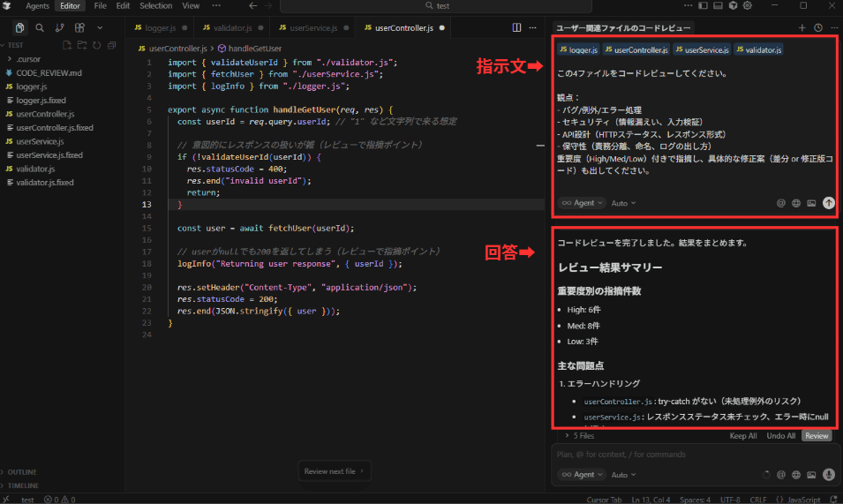Click the Keep All button
Image resolution: width=843 pixels, height=504 pixels.
tap(742, 436)
